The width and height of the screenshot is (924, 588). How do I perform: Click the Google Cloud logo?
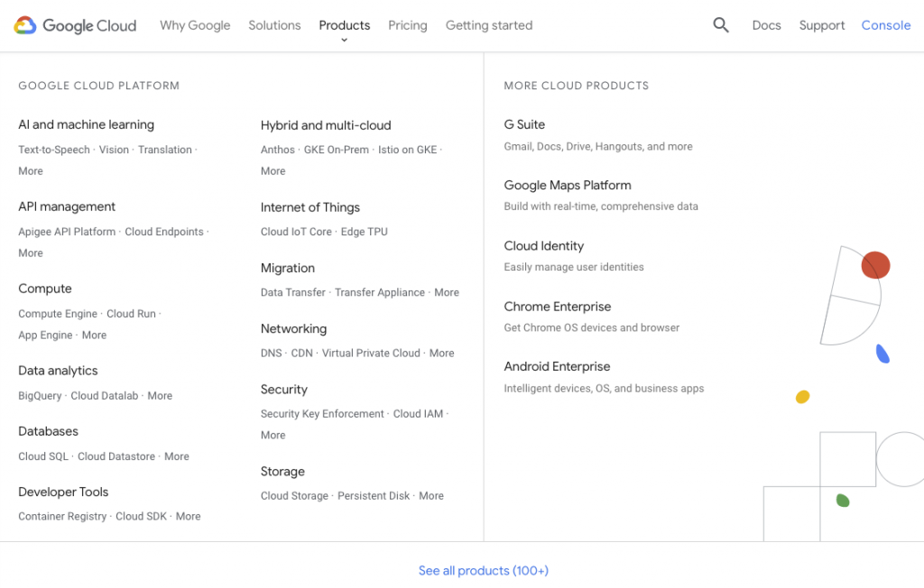coord(75,25)
